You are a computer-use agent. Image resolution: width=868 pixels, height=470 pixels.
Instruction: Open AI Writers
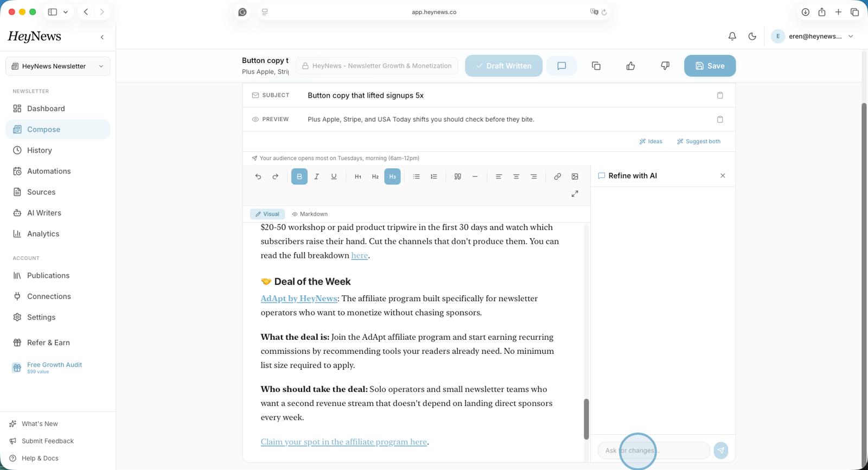(x=58, y=213)
